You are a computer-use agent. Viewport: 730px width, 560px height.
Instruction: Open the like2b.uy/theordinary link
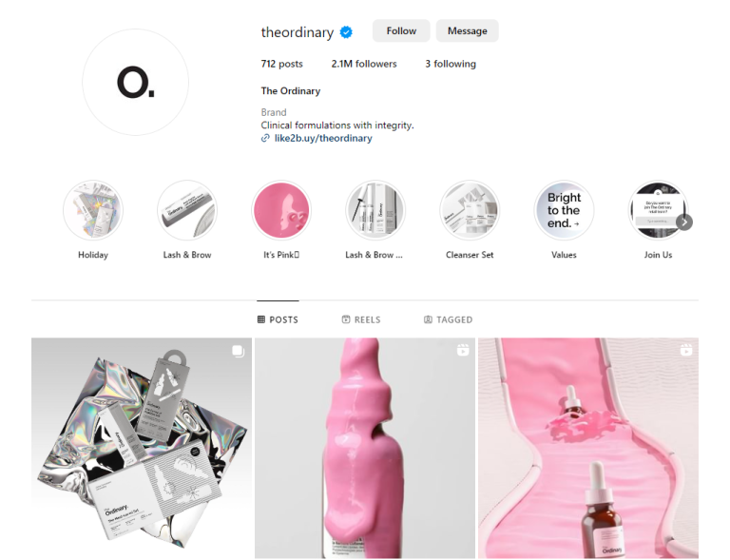(x=323, y=138)
